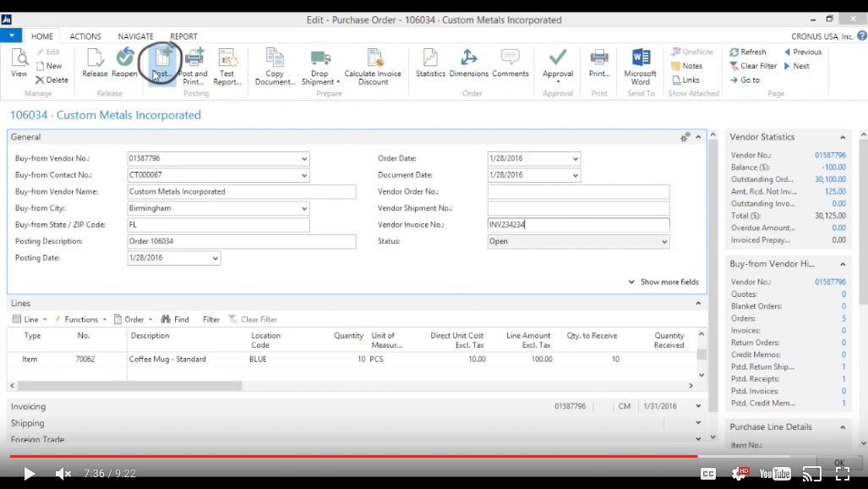The image size is (868, 489).
Task: Open Drop Shipment menu
Action: tap(320, 67)
